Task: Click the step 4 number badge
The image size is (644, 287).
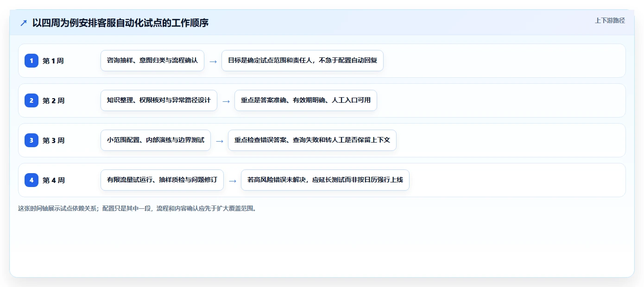Action: [x=32, y=180]
